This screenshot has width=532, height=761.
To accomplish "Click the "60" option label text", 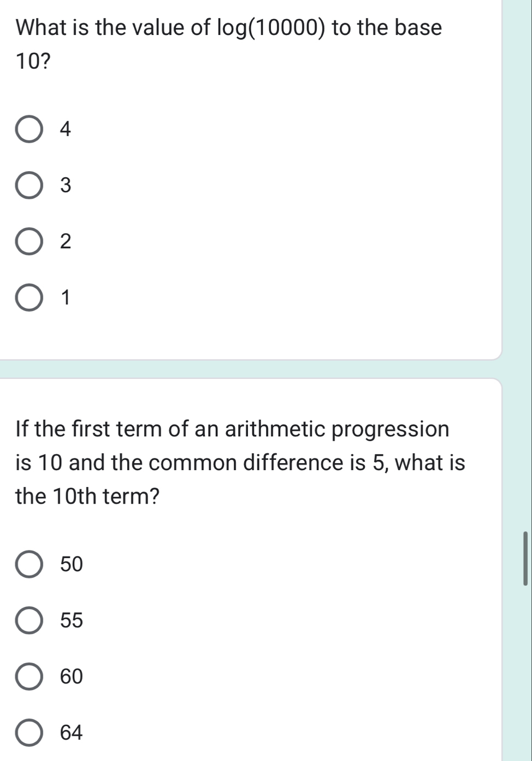I will pyautogui.click(x=72, y=677).
